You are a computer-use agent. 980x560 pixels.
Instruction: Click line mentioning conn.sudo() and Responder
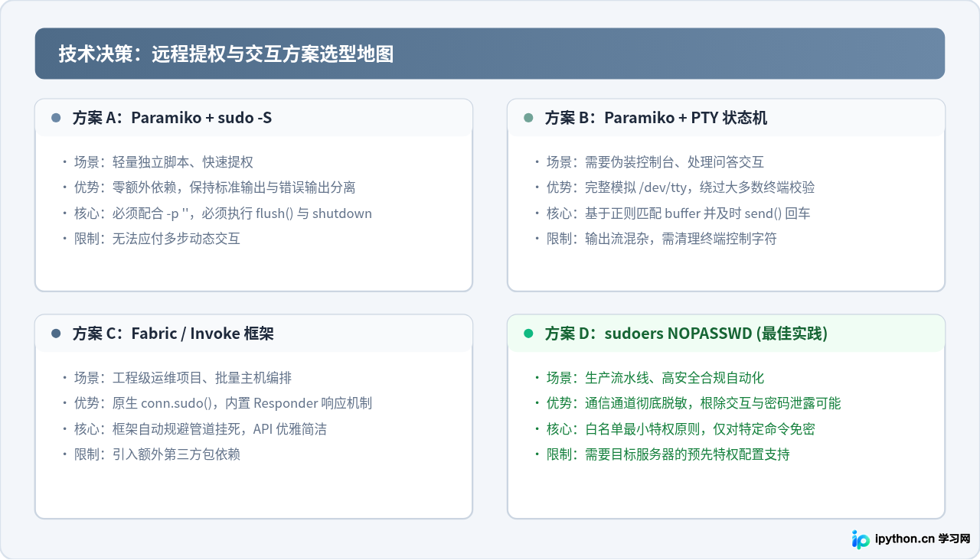[223, 403]
